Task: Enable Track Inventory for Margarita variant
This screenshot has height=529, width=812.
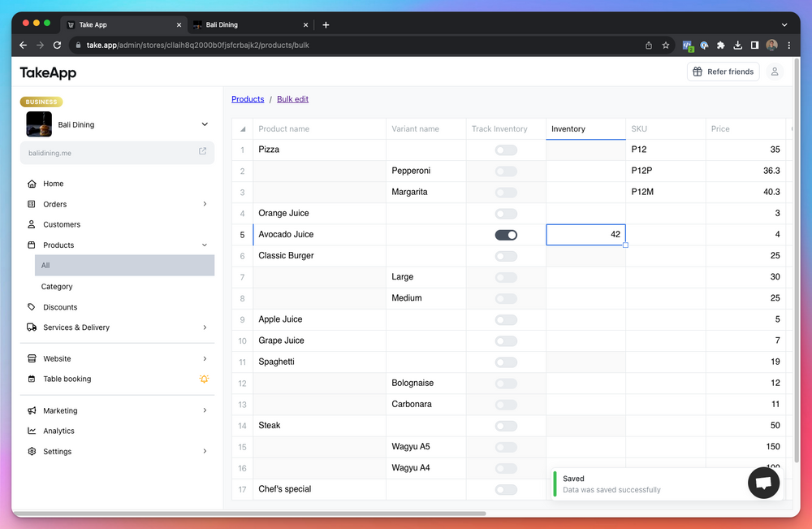Action: click(x=506, y=193)
